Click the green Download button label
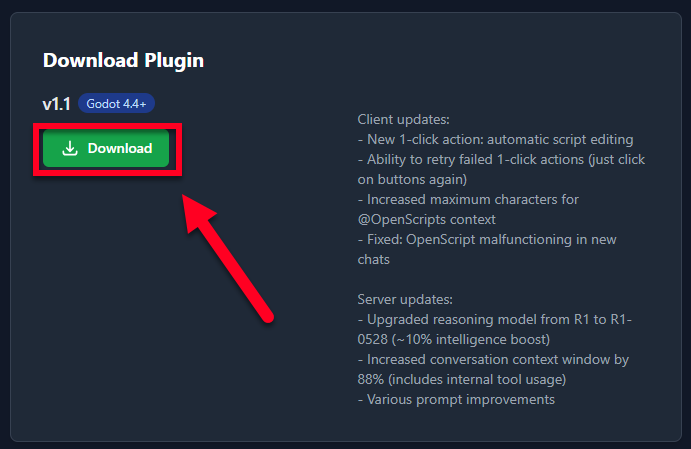The height and width of the screenshot is (449, 691). (120, 148)
